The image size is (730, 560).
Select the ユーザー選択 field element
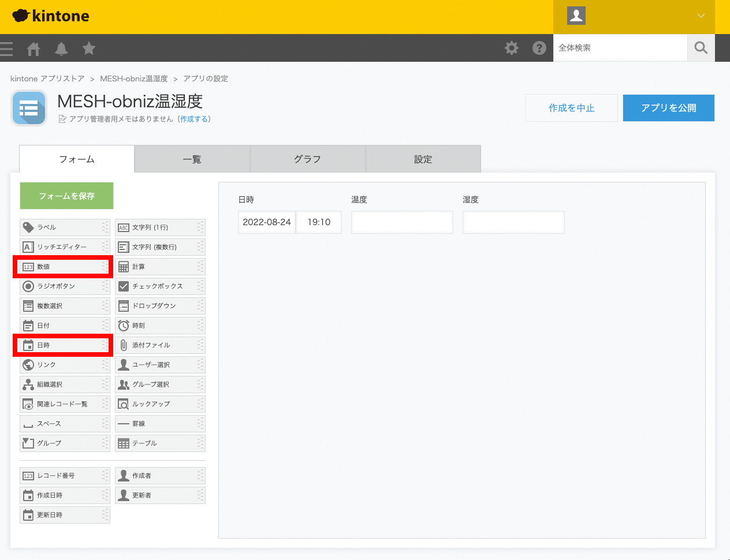pos(160,365)
